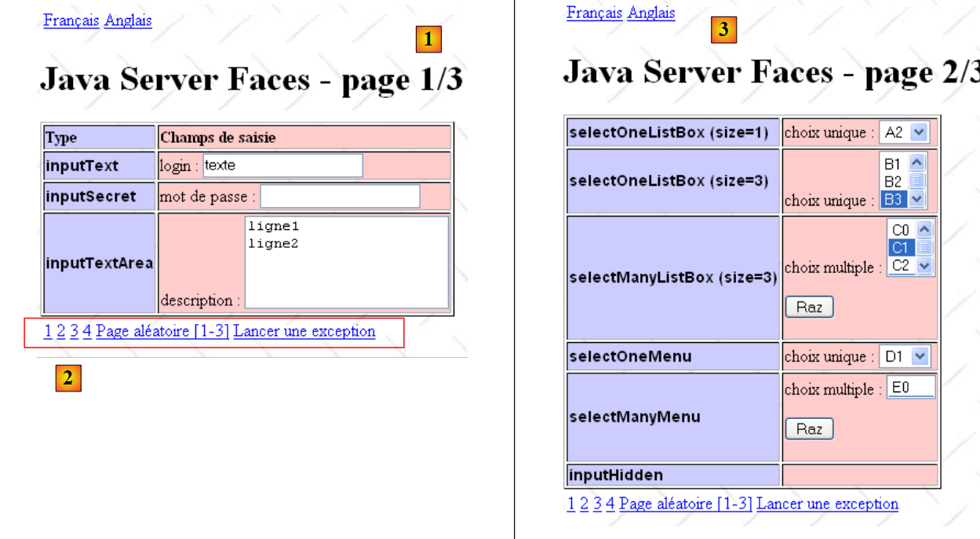Click the Anglais link on page 2
This screenshot has width=980, height=539.
point(651,13)
